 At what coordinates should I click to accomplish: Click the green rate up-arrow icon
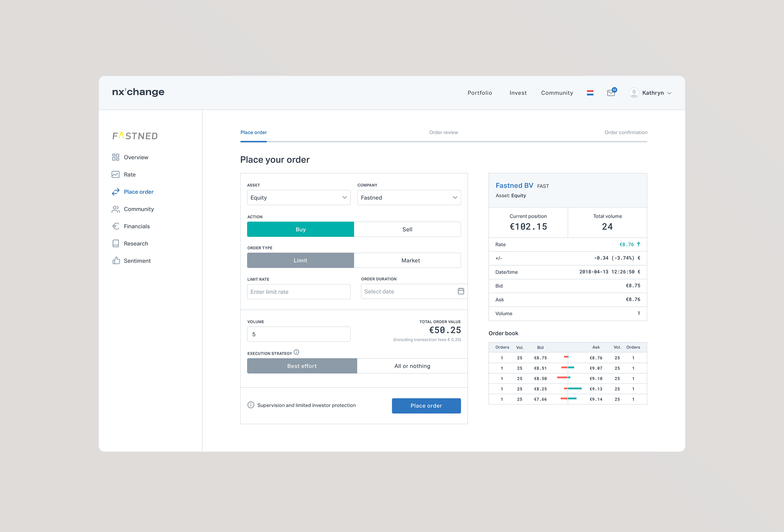[639, 244]
